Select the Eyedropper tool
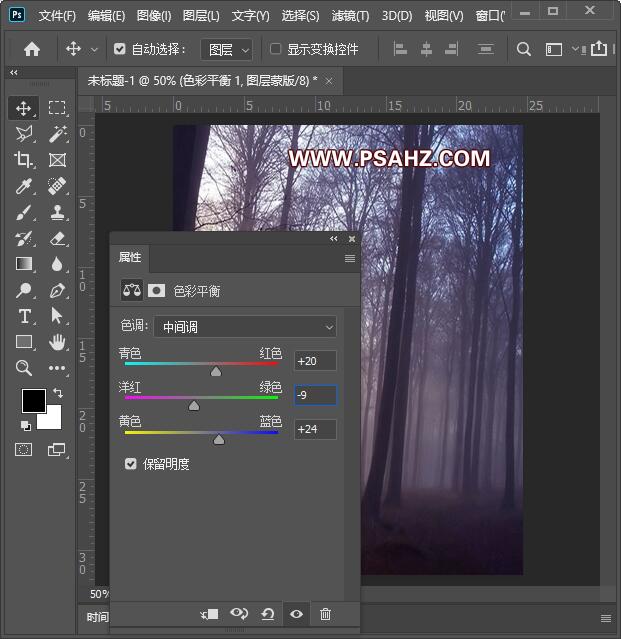The image size is (621, 639). [24, 186]
